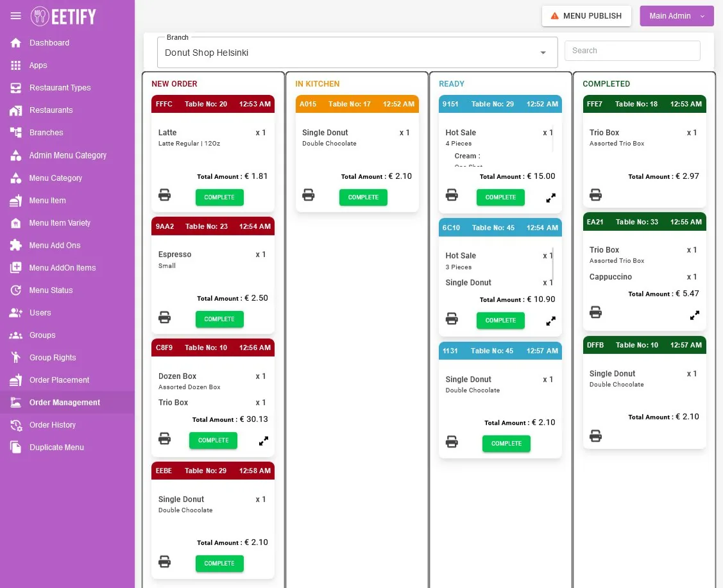Screen dimensions: 723x588
Task: Click the Menu Publish button
Action: pos(586,16)
